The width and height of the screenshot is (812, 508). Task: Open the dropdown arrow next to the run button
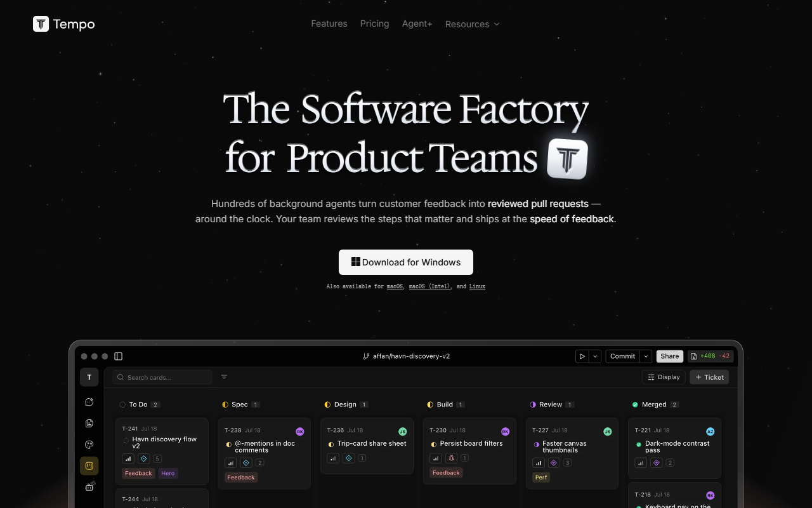coord(595,356)
